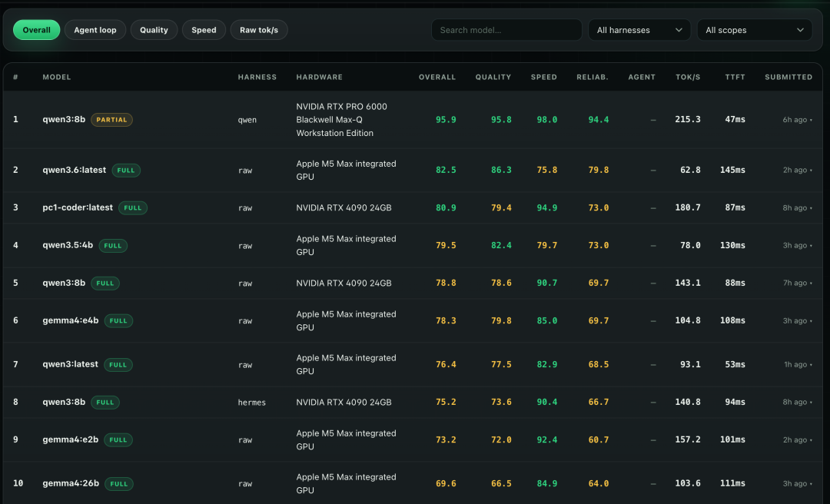Click tok/s value 215.3
This screenshot has width=830, height=504.
(x=688, y=120)
